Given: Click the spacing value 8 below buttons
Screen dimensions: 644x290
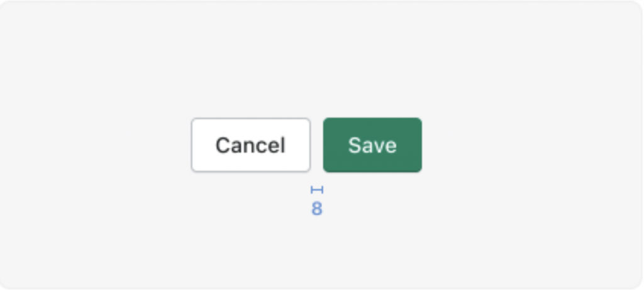Looking at the screenshot, I should coord(317,209).
